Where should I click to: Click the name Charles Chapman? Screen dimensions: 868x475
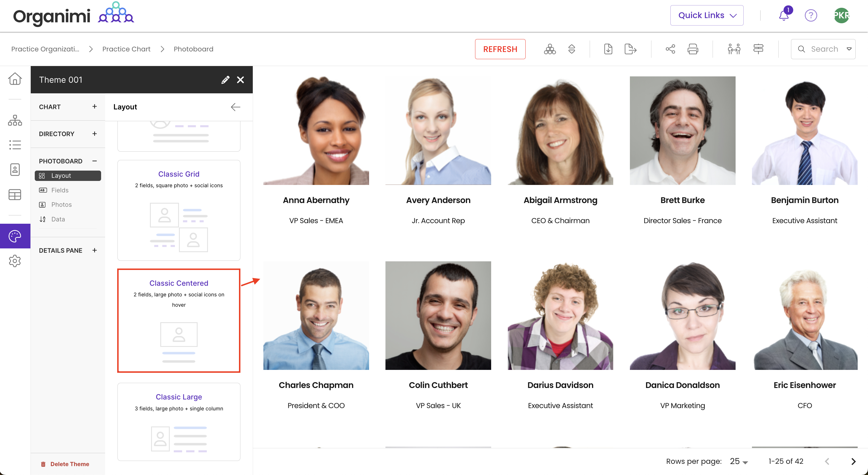click(316, 385)
